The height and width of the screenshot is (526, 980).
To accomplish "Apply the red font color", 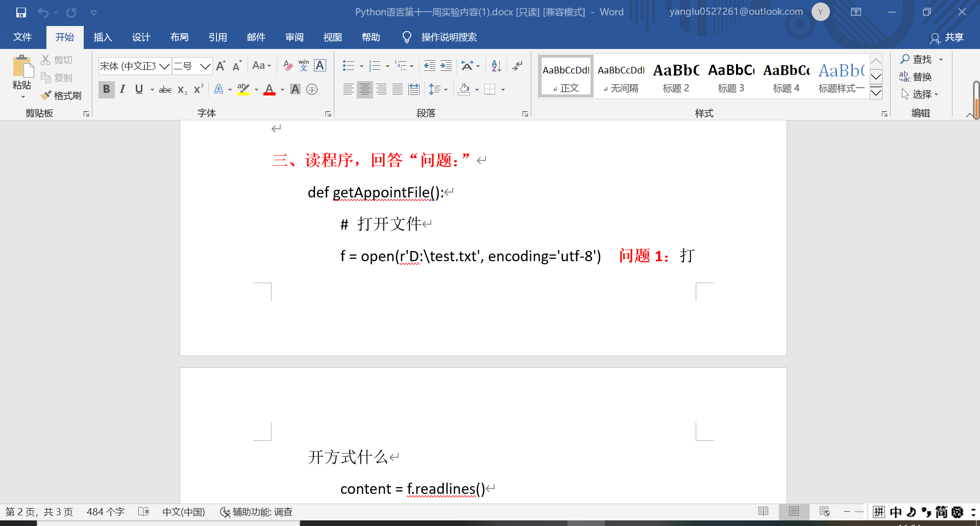I will click(x=269, y=89).
